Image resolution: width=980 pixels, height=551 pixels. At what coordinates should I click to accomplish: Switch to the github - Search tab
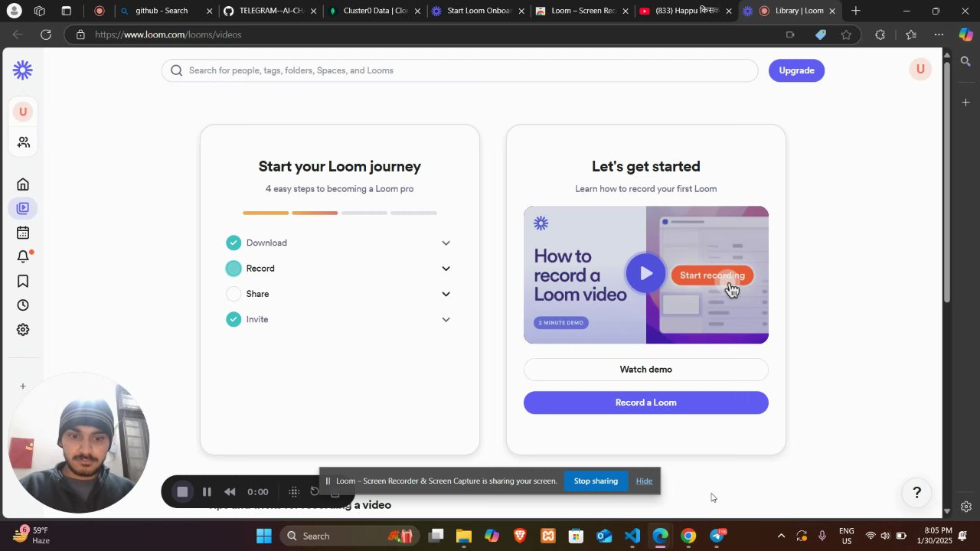tap(166, 11)
